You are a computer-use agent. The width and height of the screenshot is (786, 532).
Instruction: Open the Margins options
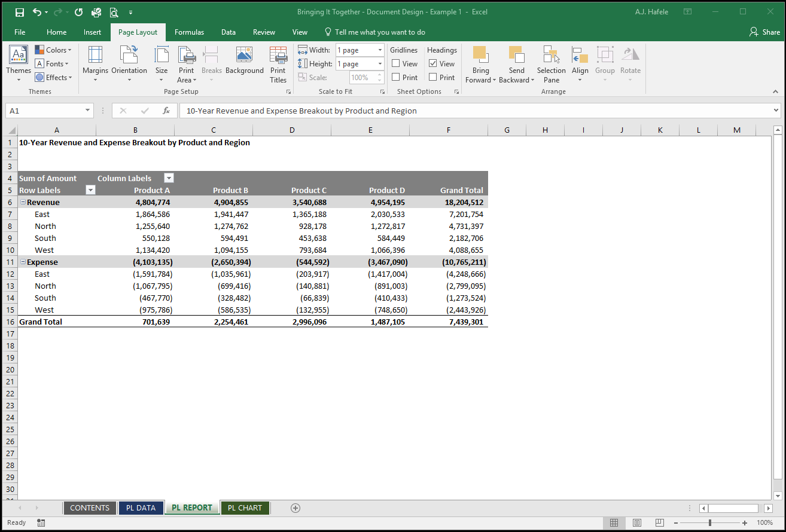pyautogui.click(x=95, y=64)
